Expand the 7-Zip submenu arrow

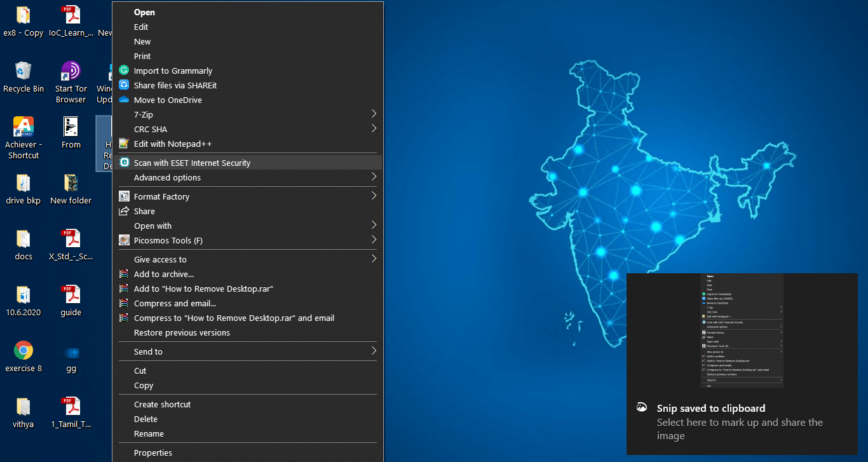(x=374, y=114)
